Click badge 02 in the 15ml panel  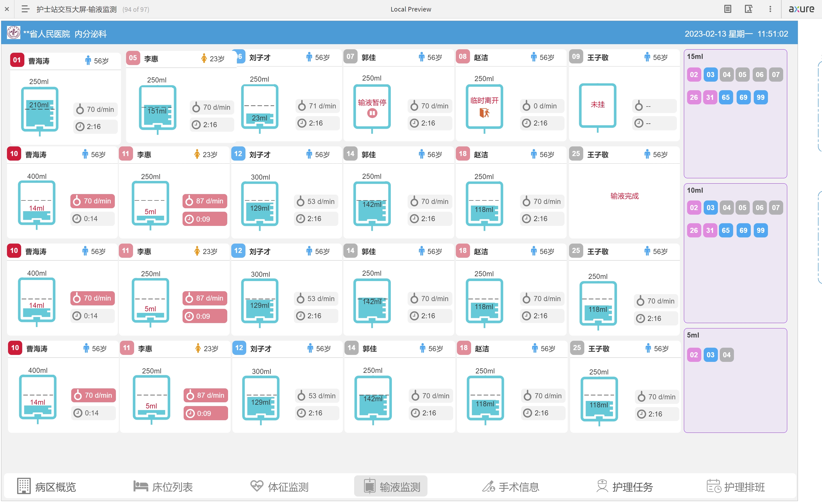coord(694,75)
